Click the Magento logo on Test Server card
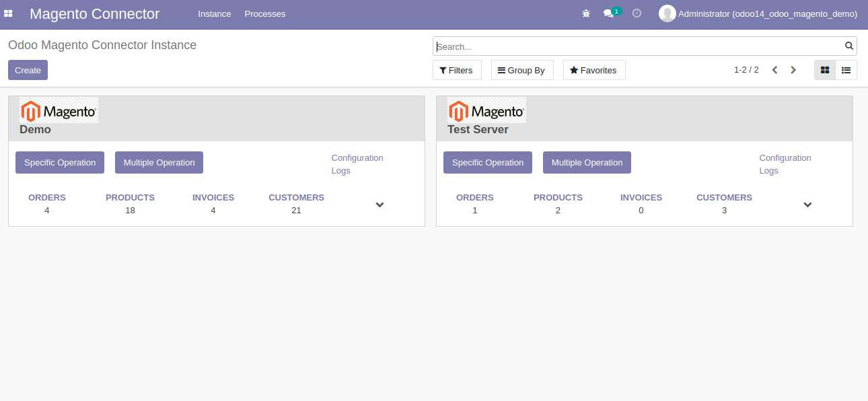 [486, 110]
